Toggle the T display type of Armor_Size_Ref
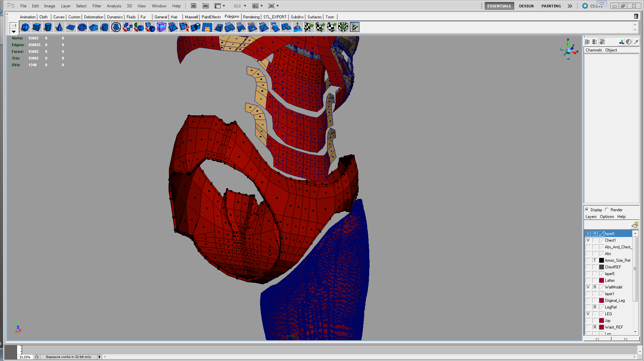Image resolution: width=644 pixels, height=361 pixels. tap(595, 260)
